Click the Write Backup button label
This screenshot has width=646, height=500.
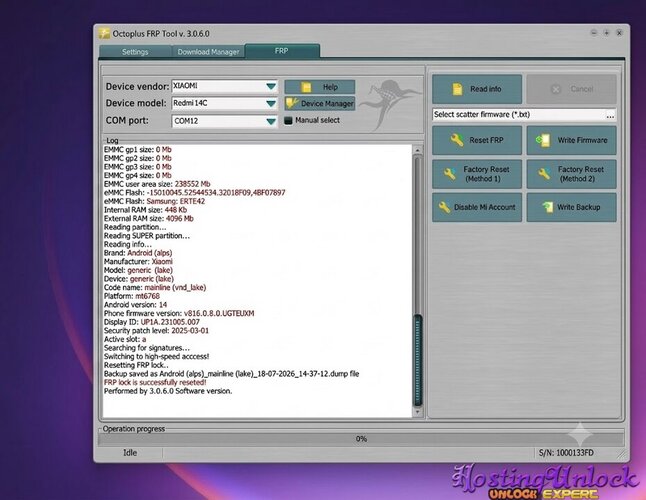(x=578, y=207)
